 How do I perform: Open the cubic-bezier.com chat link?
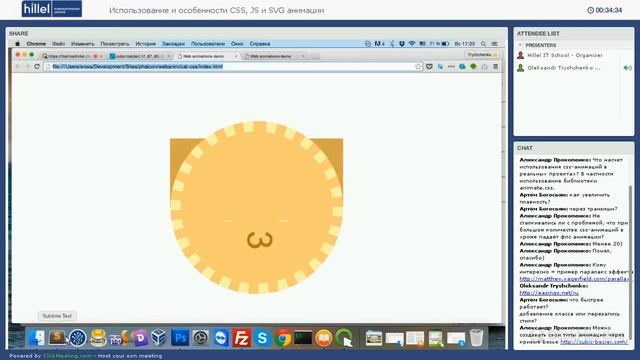(x=594, y=342)
